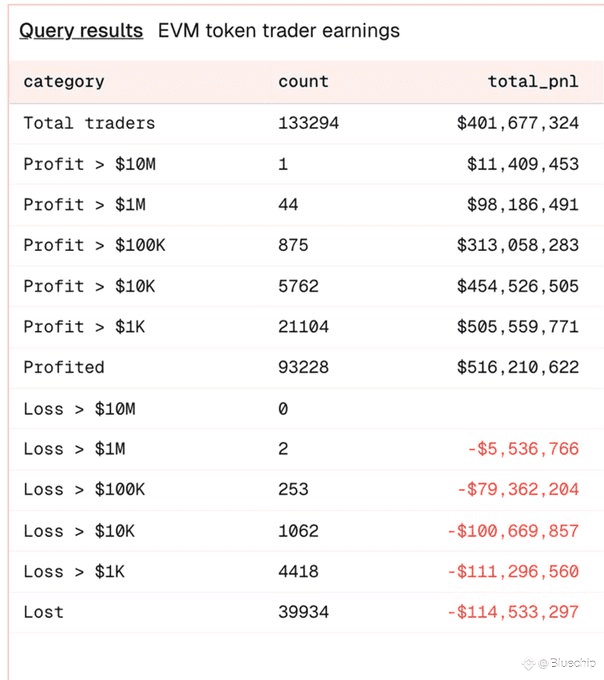Click the red -$5,536,766 value
This screenshot has height=680, width=604.
(x=522, y=450)
